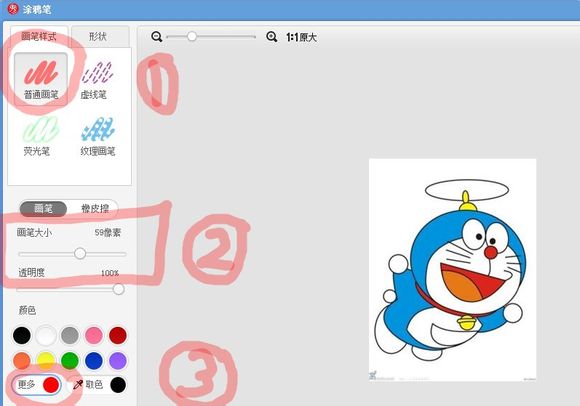Click the zoom slider handle
Image resolution: width=580 pixels, height=406 pixels.
[192, 36]
